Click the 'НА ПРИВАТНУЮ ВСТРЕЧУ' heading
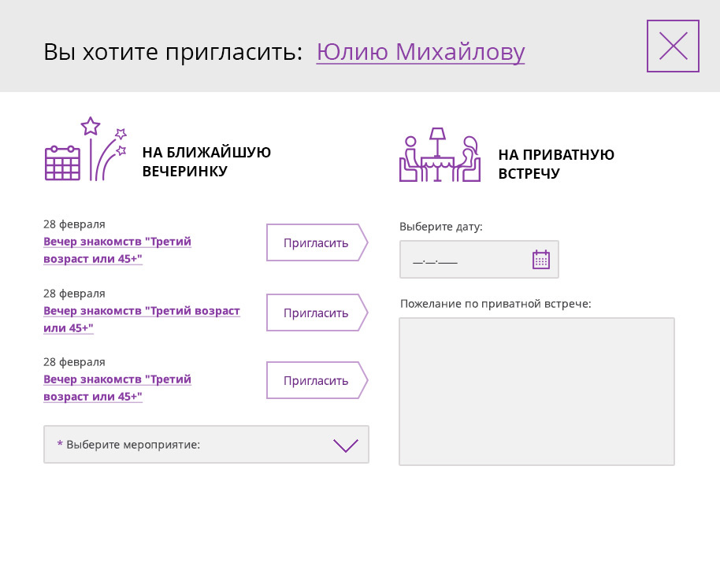720x588 pixels. click(556, 164)
